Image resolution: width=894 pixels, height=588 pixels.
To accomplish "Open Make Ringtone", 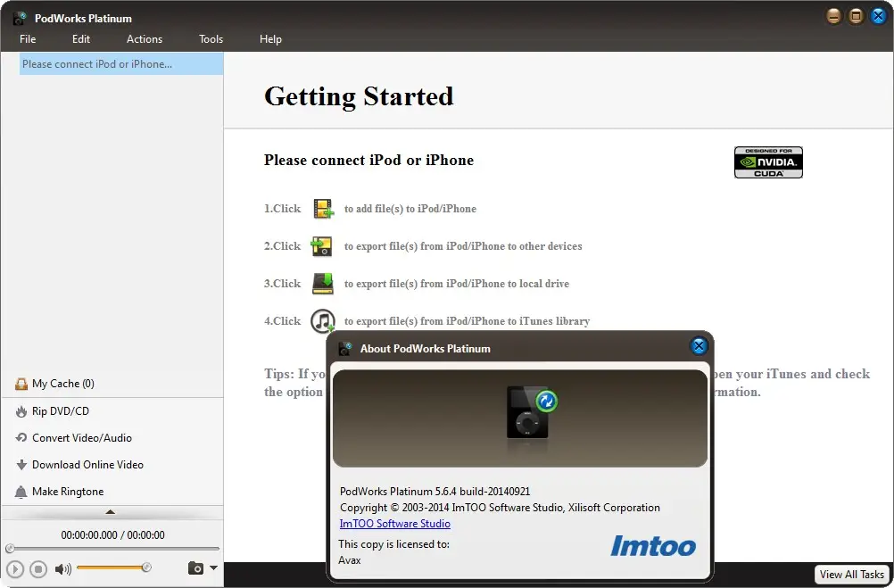I will click(x=68, y=491).
